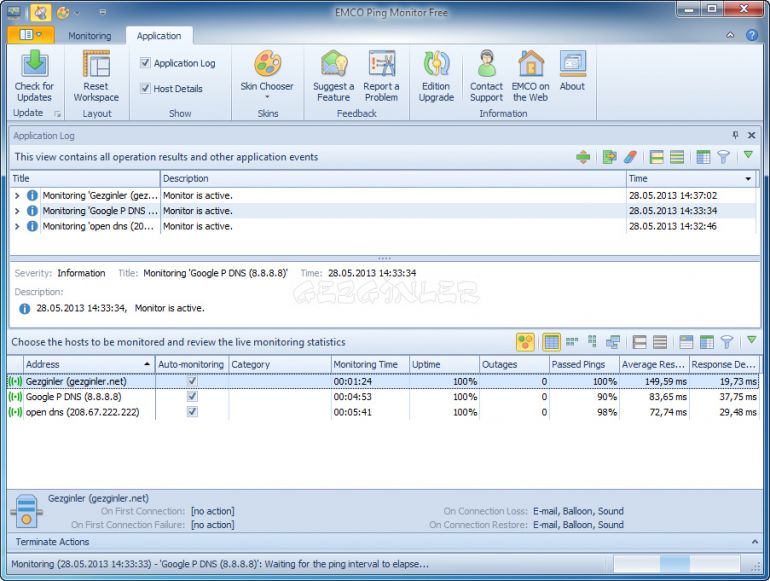This screenshot has width=770, height=581.
Task: Toggle auto-monitoring for Google P DNS
Action: coord(192,396)
